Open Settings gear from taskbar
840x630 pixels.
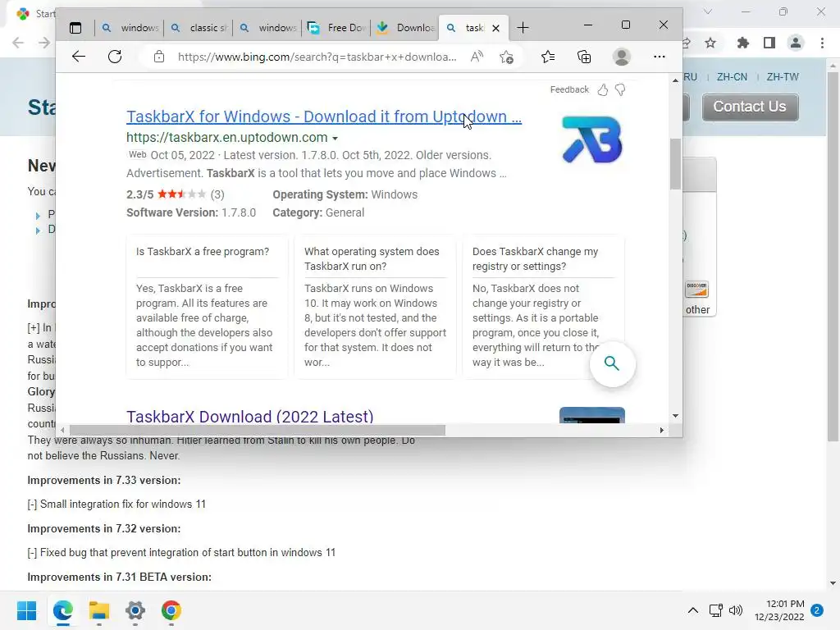pos(135,610)
